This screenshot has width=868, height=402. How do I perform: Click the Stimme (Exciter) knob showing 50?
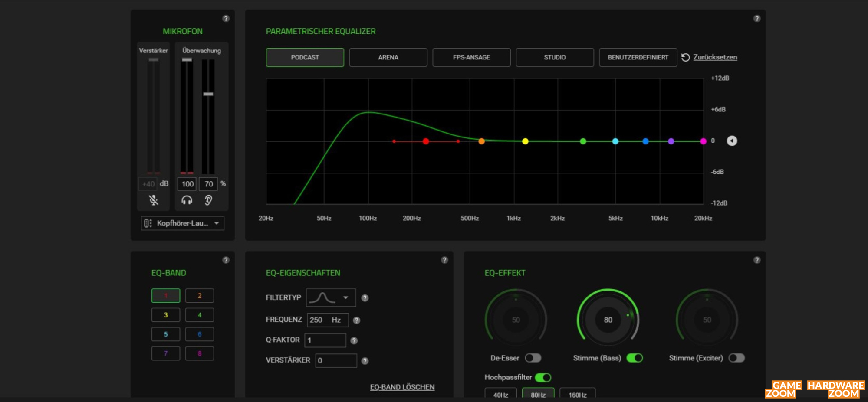707,320
